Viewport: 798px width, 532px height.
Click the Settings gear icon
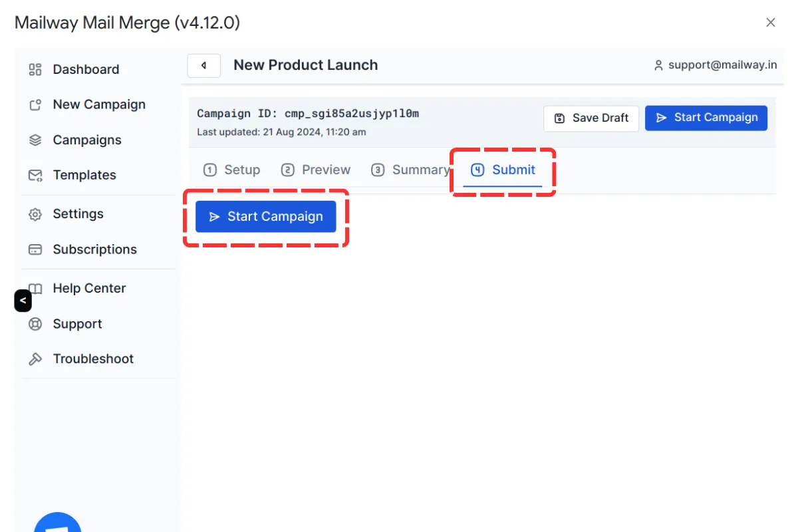[x=35, y=214]
